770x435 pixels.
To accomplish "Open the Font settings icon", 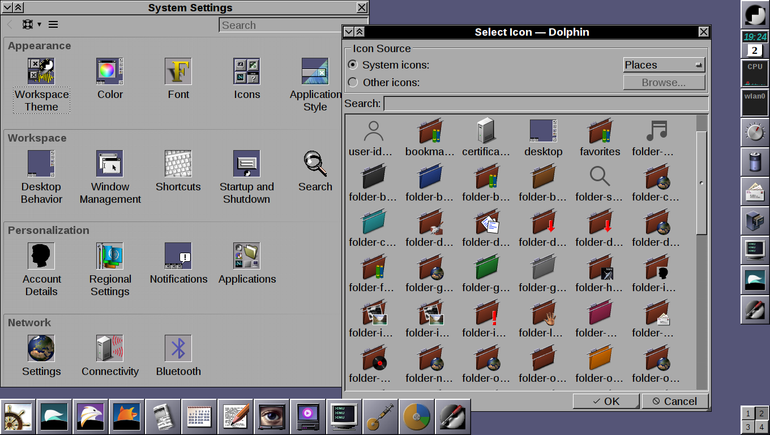I will pyautogui.click(x=178, y=79).
